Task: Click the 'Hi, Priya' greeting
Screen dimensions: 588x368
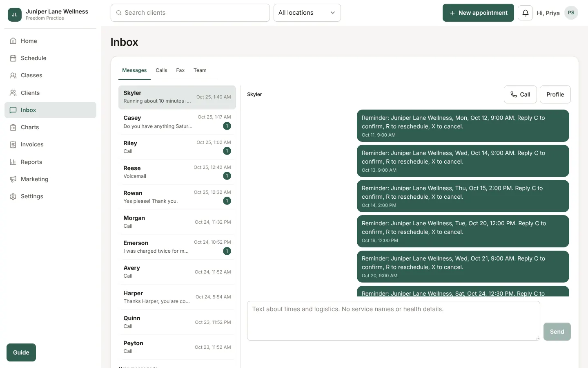Action: point(548,13)
